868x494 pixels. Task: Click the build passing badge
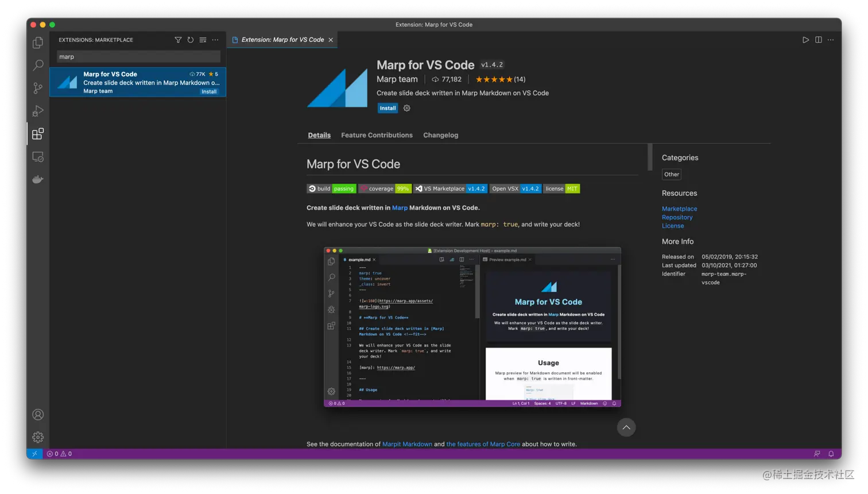[331, 188]
